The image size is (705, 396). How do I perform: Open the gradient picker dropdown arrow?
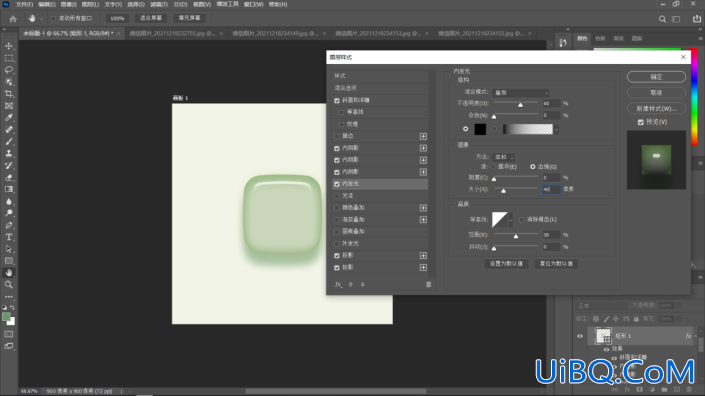(x=556, y=130)
